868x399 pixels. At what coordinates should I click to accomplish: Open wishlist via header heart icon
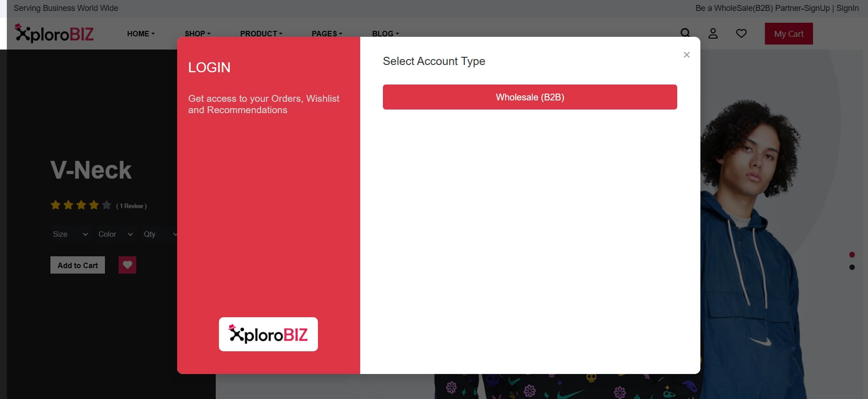(741, 33)
